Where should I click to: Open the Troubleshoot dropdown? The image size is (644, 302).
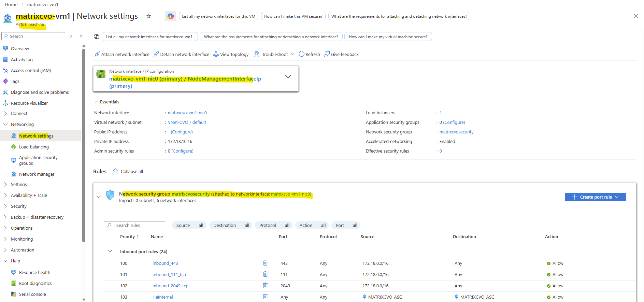point(274,54)
